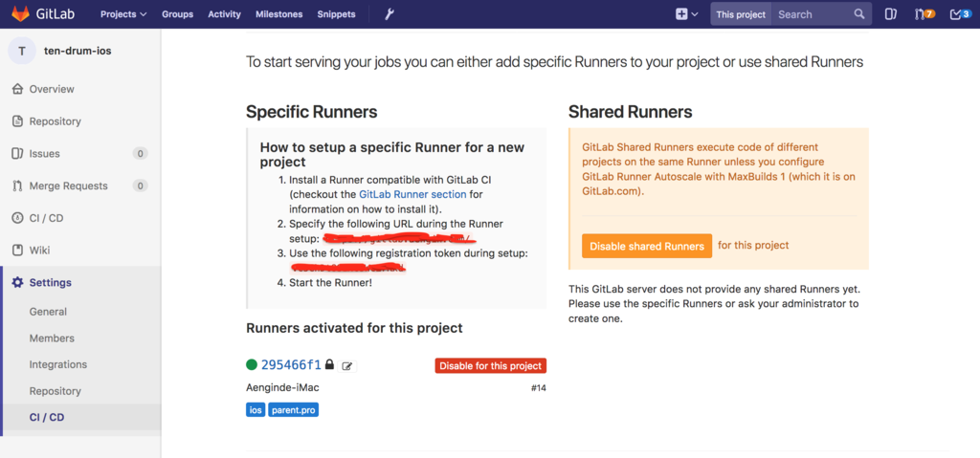980x458 pixels.
Task: Click Disable for this project button
Action: pyautogui.click(x=491, y=366)
